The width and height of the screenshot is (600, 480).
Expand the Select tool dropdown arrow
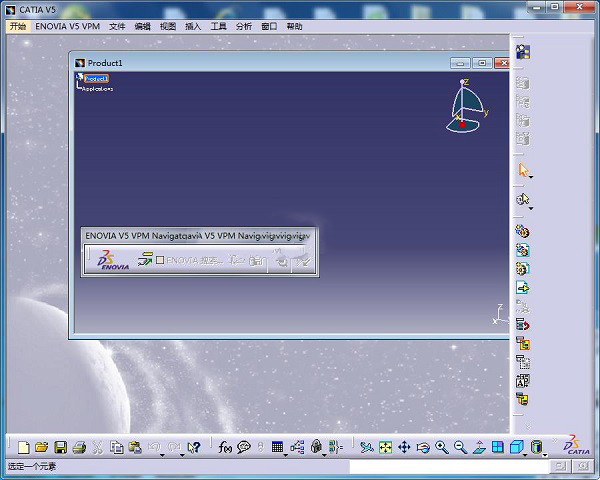(531, 177)
